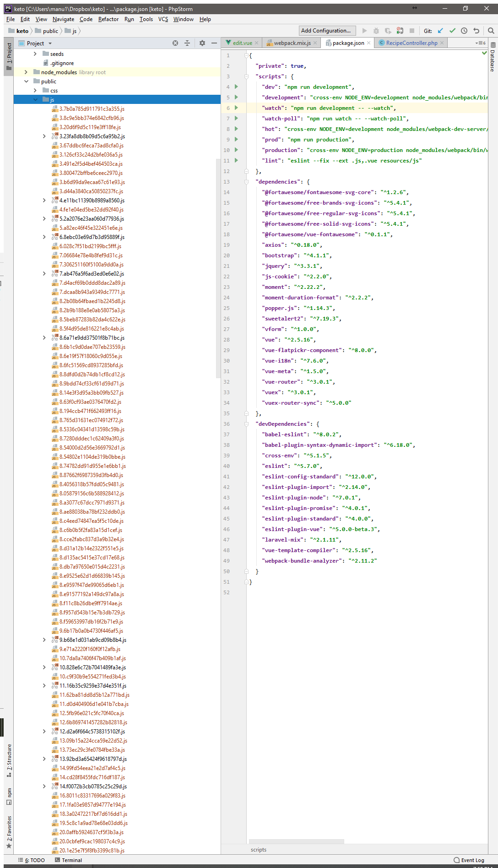Run the "hot" script gutter arrow
The width and height of the screenshot is (498, 868).
click(236, 129)
